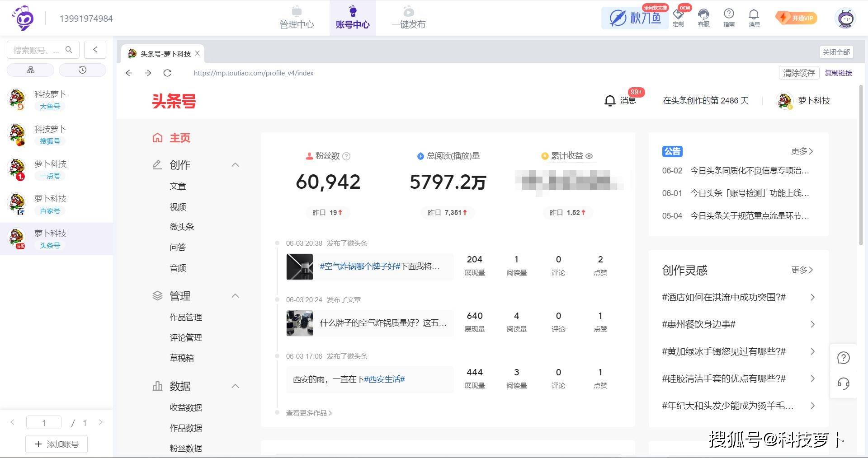Go back using the left arrow icon
The height and width of the screenshot is (458, 868).
(x=129, y=73)
